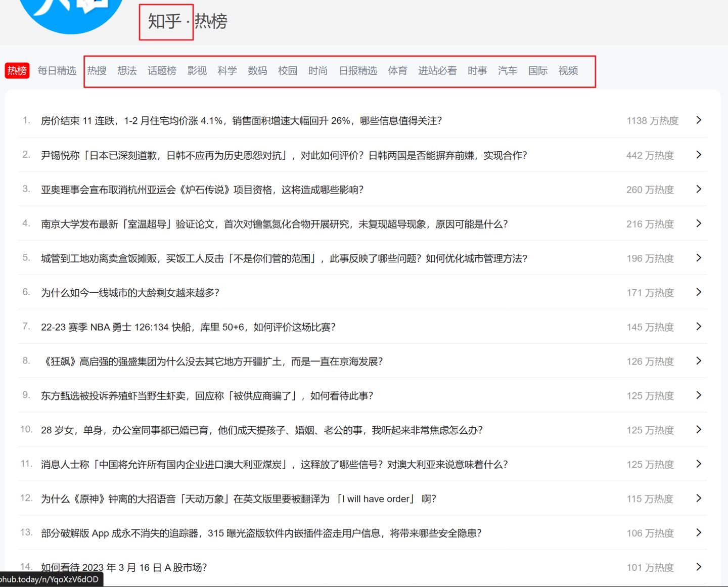Click the chevron beside the 东方甄选 topic
The image size is (728, 587).
coord(699,395)
